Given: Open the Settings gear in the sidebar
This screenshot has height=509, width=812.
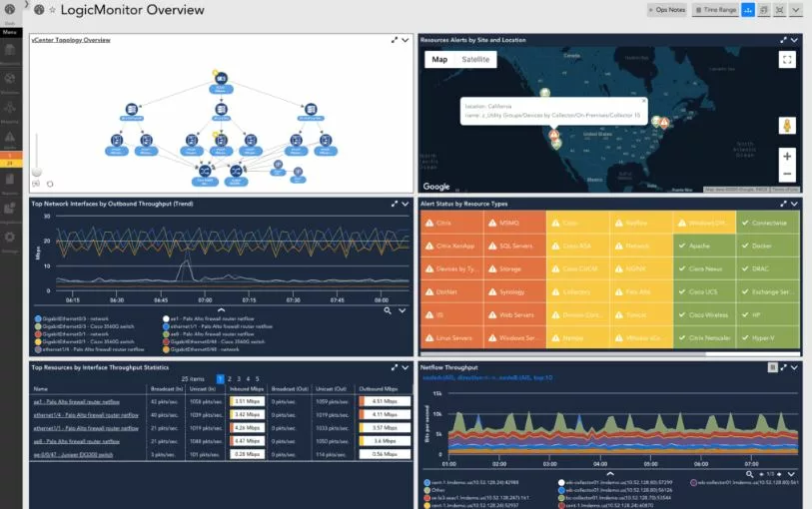Looking at the screenshot, I should tap(10, 237).
